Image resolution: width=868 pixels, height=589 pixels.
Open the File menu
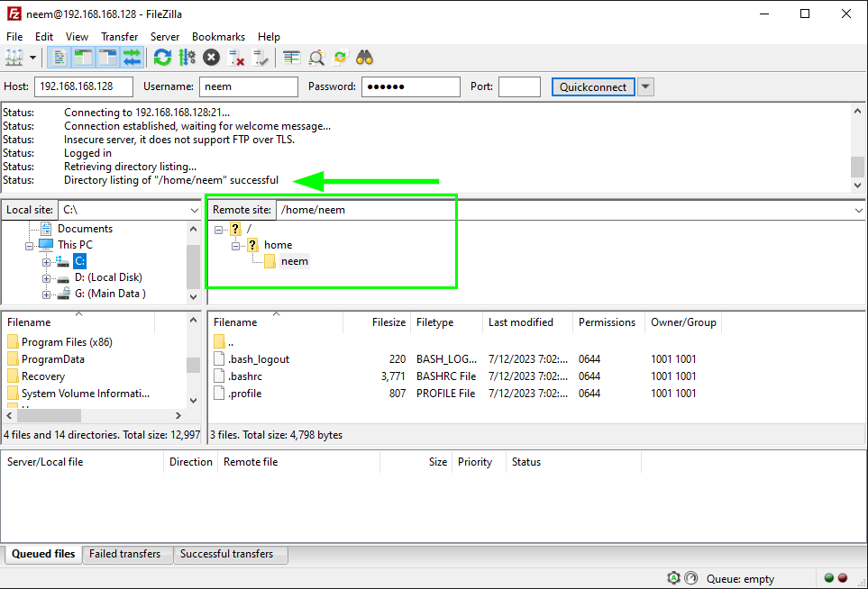pos(14,37)
